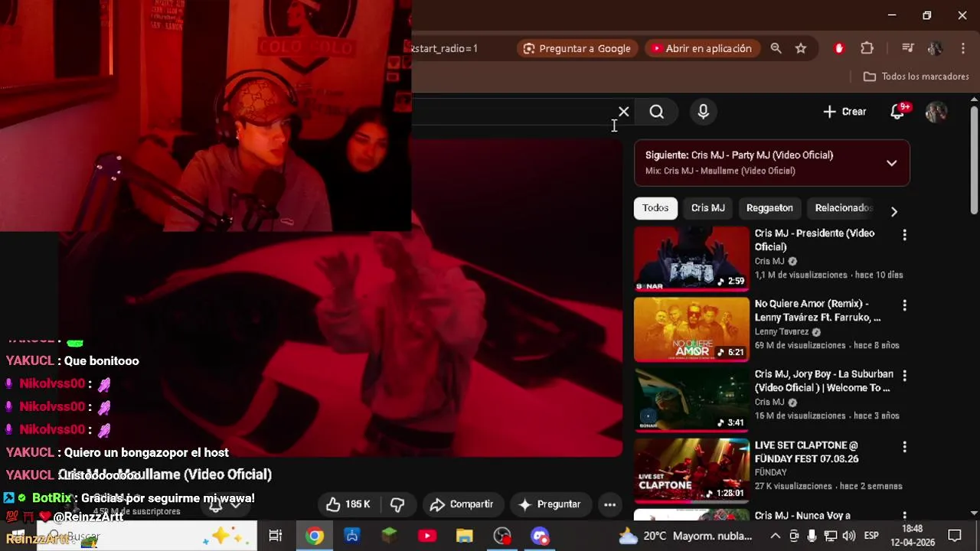Open Cris MJ - Presidente video thumbnail
Screen dimensions: 980x551
click(x=691, y=259)
